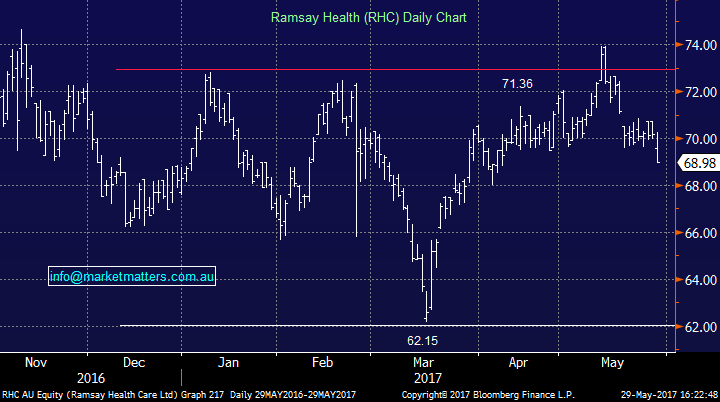Click the Bloomberg Finance L.P. copyright text
The width and height of the screenshot is (720, 402).
pos(488,395)
